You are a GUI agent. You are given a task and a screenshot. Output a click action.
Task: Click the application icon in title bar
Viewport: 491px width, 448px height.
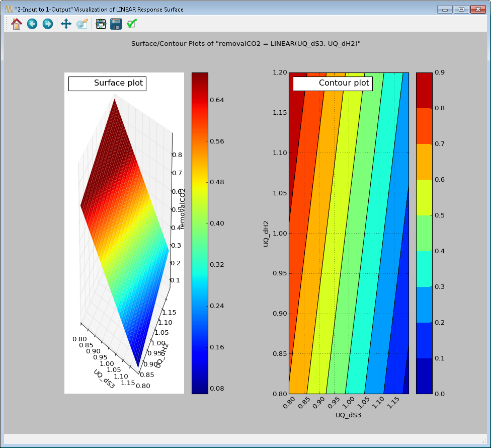(8, 9)
